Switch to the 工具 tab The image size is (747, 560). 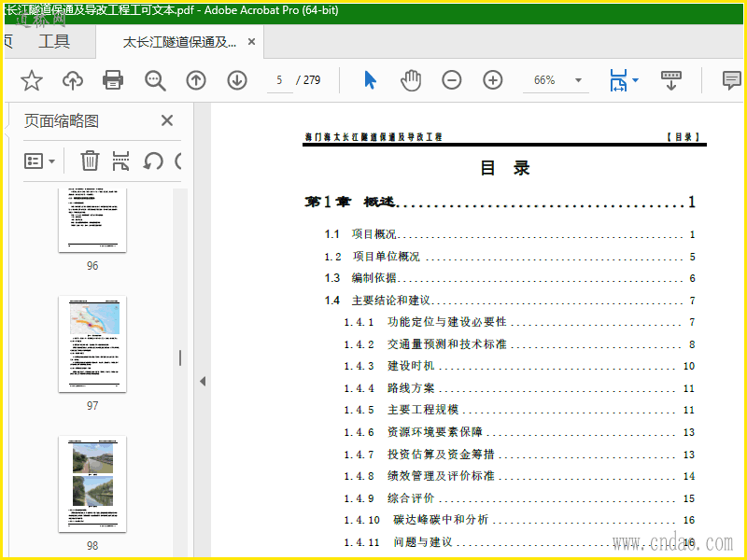pos(54,41)
